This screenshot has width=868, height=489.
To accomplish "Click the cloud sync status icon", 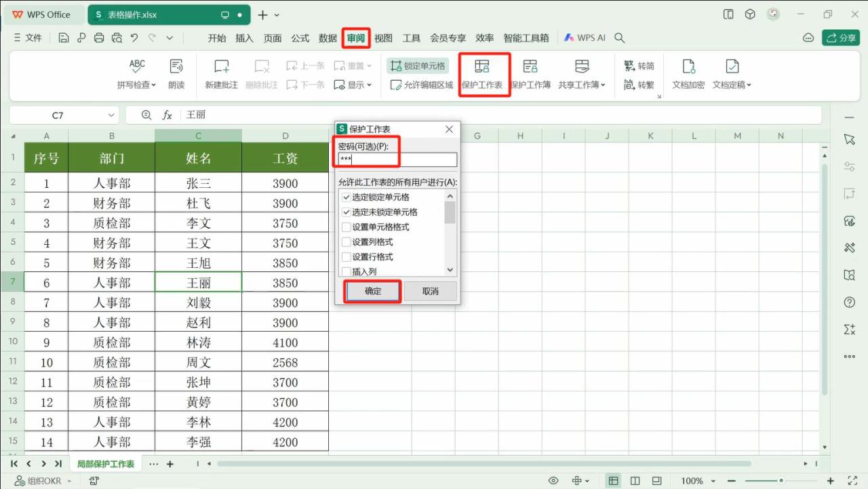I will (x=808, y=38).
